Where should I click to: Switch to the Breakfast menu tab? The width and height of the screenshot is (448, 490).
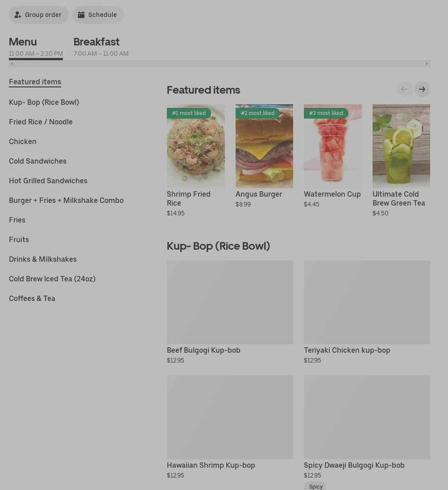point(101,47)
